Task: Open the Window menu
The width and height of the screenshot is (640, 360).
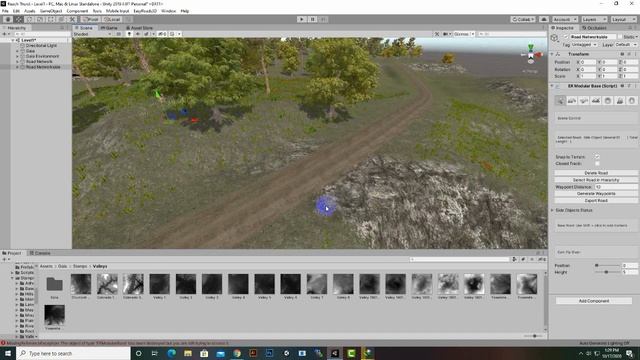Action: coord(169,11)
